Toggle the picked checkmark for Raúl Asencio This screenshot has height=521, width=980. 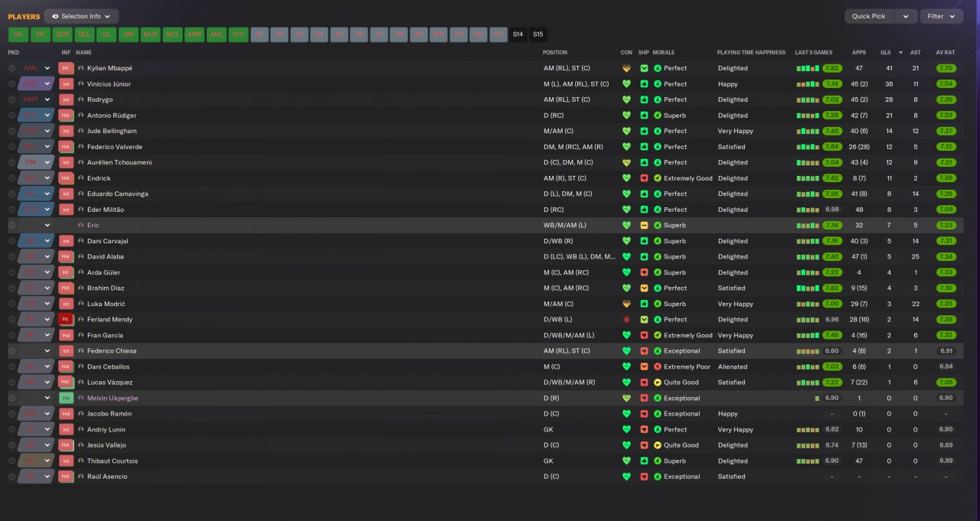pos(11,476)
